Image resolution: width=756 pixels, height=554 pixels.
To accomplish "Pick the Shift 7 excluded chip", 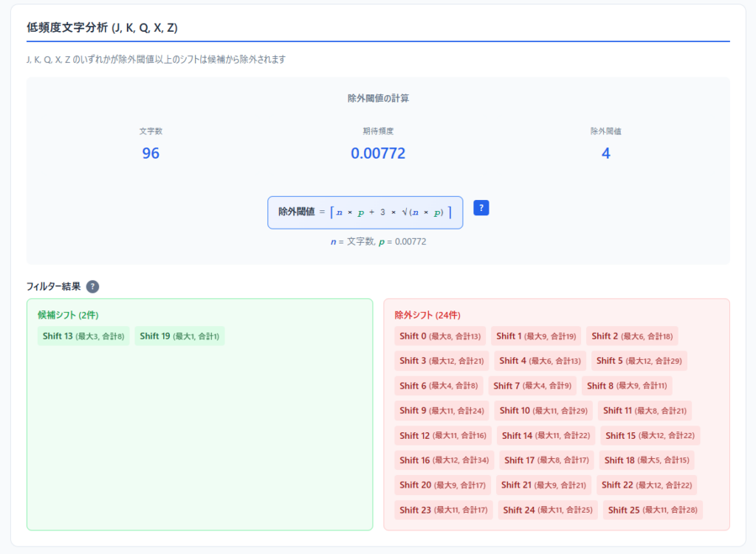I will 532,386.
